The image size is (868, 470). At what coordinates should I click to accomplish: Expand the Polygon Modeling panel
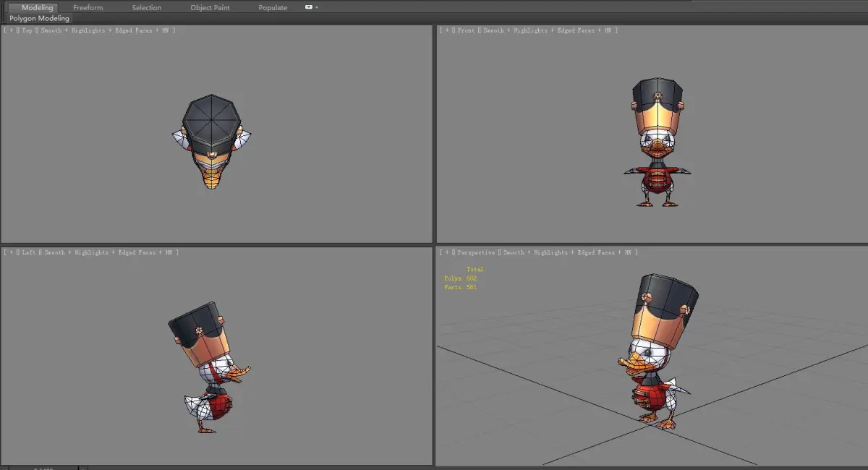pos(39,18)
